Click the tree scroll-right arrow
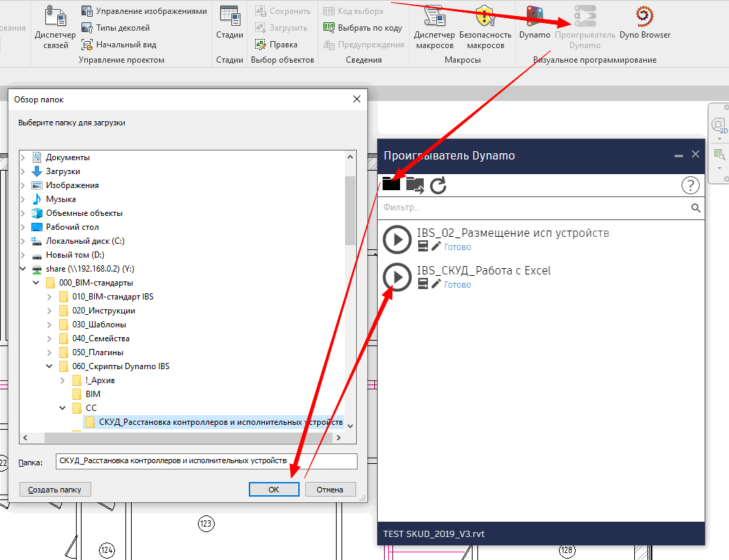The width and height of the screenshot is (729, 560). tap(339, 438)
